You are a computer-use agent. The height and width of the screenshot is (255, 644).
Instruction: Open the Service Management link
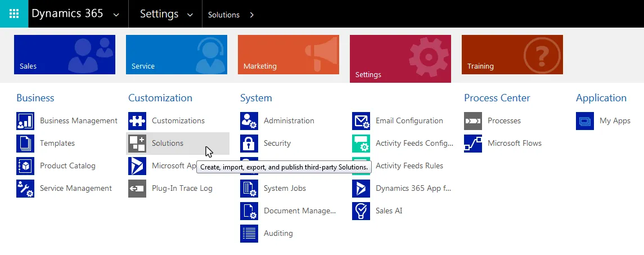[75, 189]
